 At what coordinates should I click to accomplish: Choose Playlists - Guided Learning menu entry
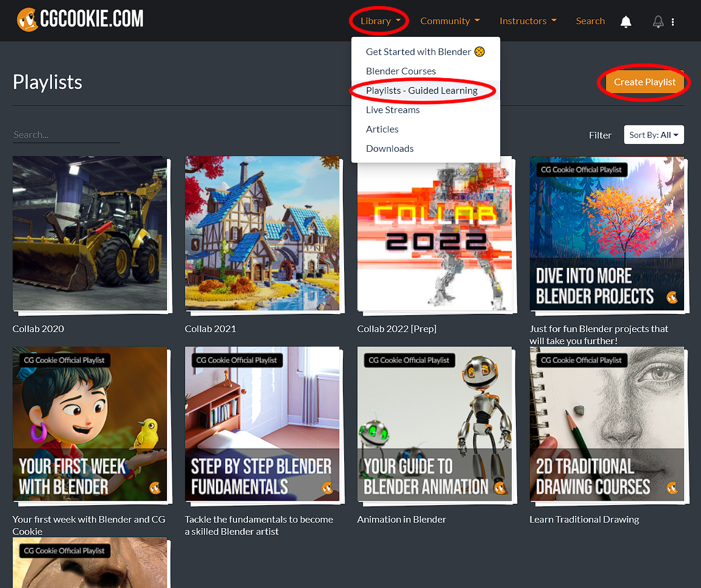pyautogui.click(x=425, y=90)
